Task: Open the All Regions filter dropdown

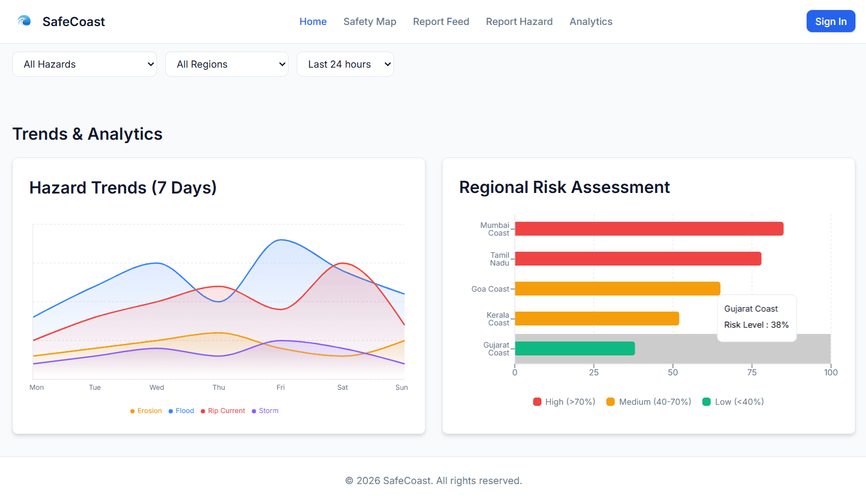Action: point(227,64)
